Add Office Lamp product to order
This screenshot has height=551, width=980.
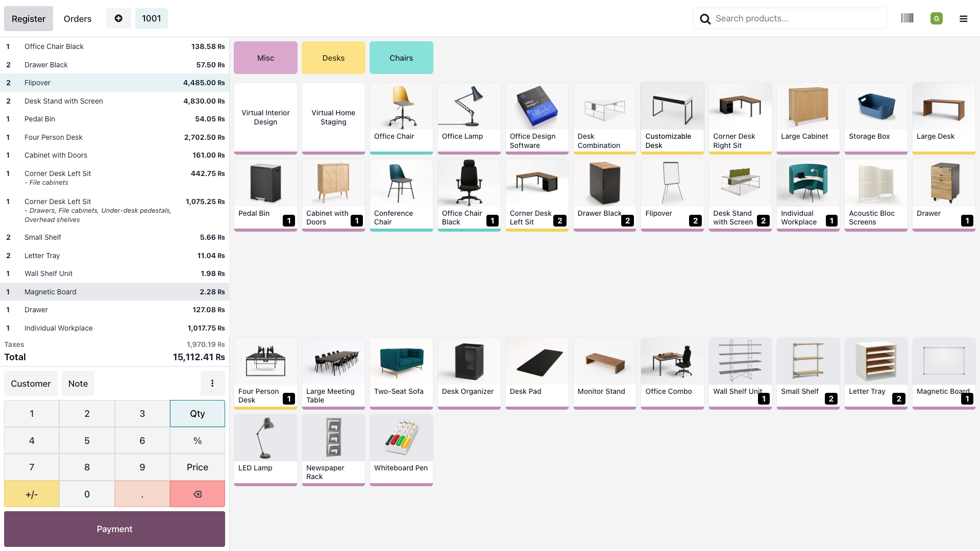[x=469, y=118]
